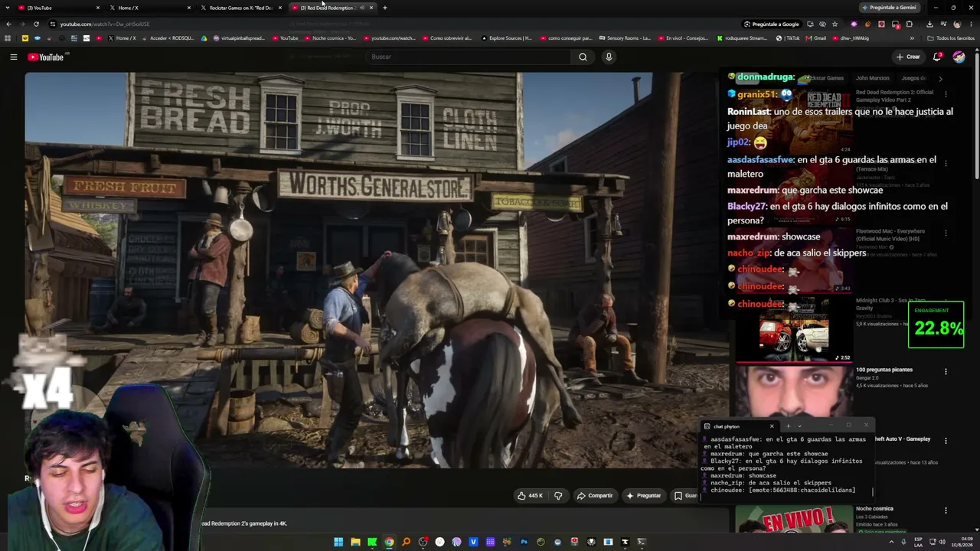Open the Sensory Rooms bookmark
This screenshot has height=551, width=980.
click(625, 37)
